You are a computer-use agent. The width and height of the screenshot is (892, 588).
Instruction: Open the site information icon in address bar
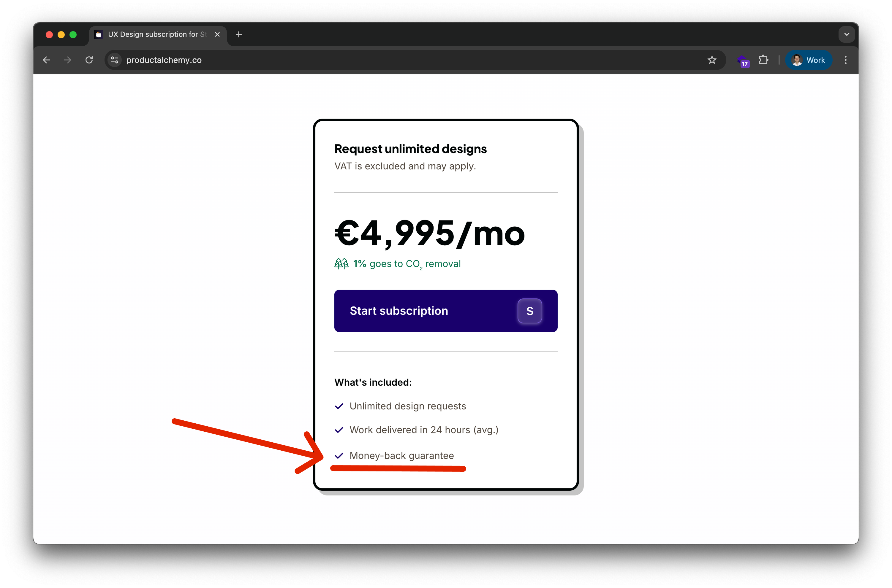click(x=115, y=60)
